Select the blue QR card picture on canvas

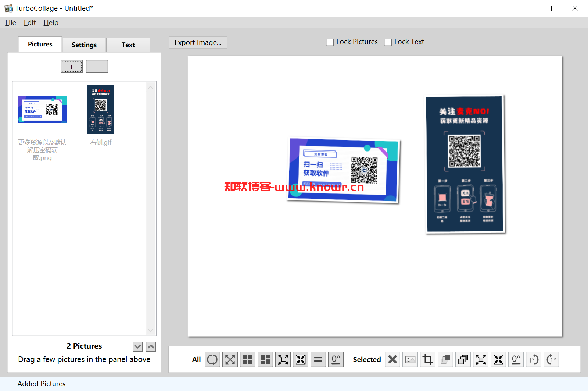(343, 170)
